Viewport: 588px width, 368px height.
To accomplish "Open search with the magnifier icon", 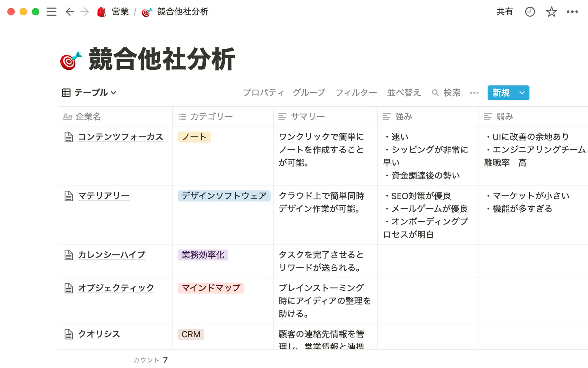I will pyautogui.click(x=435, y=93).
